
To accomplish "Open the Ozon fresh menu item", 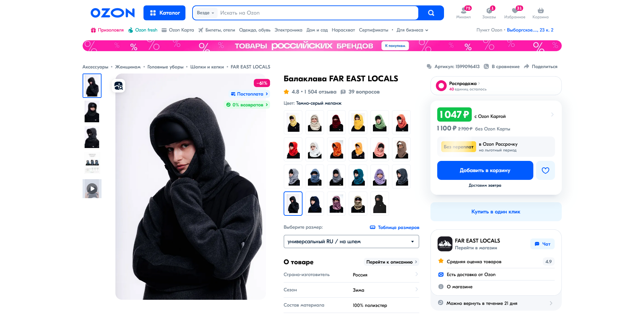I will (x=143, y=30).
